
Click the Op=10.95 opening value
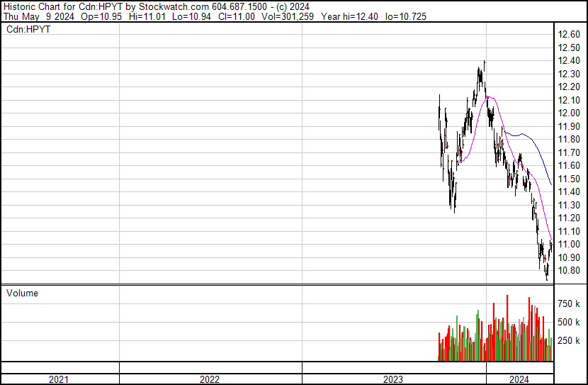click(x=101, y=16)
